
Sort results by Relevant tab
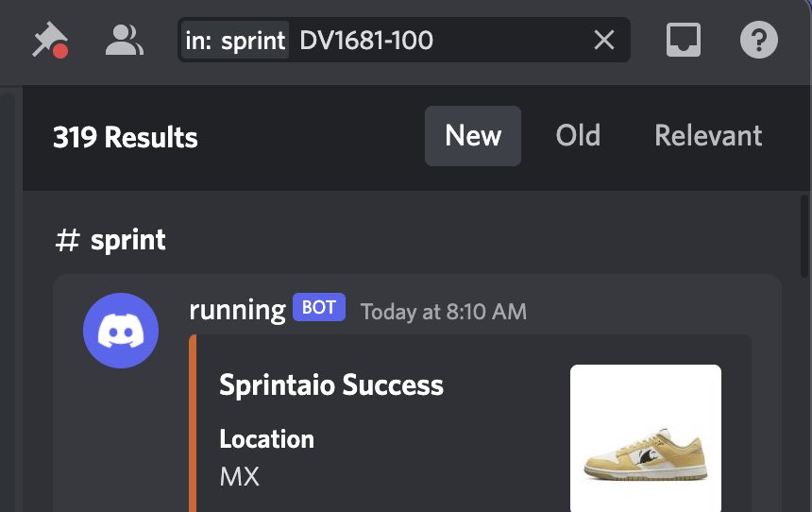pyautogui.click(x=708, y=136)
